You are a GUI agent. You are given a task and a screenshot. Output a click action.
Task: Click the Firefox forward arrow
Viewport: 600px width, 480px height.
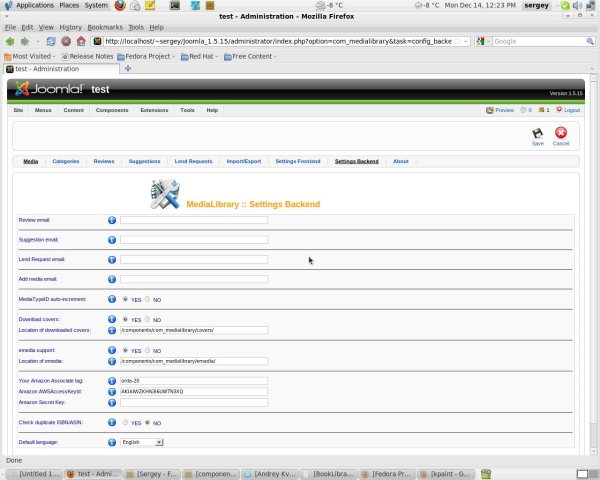pyautogui.click(x=25, y=41)
